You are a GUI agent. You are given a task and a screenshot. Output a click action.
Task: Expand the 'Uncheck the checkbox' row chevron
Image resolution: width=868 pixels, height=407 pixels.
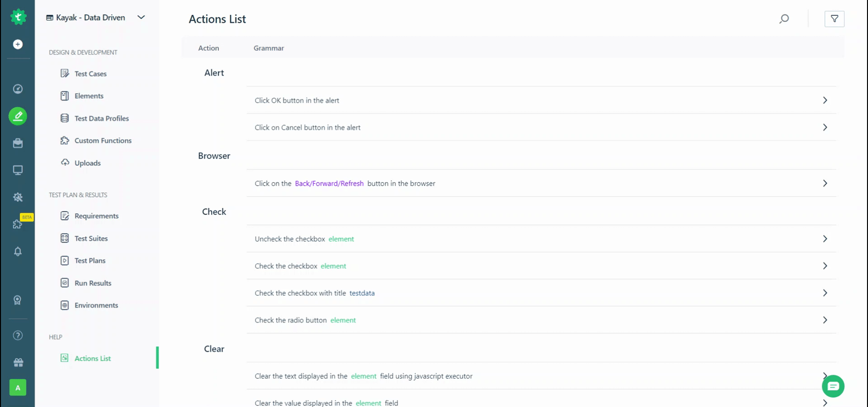coord(825,239)
